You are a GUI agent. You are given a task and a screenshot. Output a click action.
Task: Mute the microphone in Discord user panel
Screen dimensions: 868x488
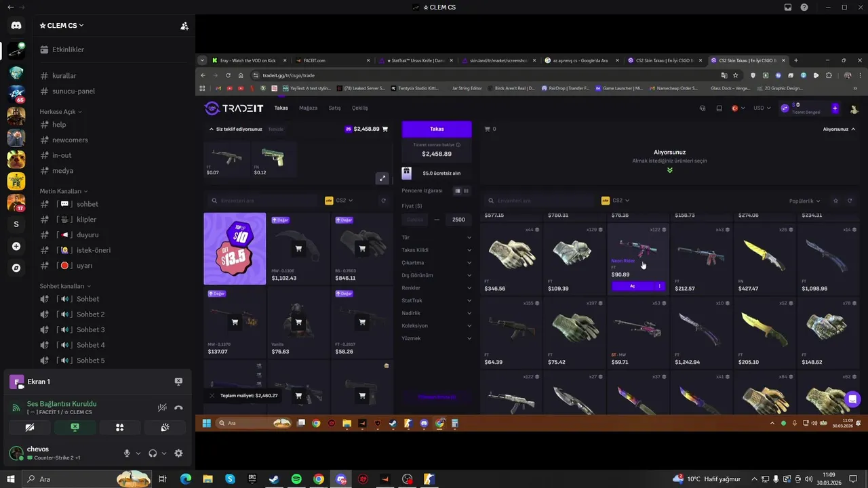point(127,453)
